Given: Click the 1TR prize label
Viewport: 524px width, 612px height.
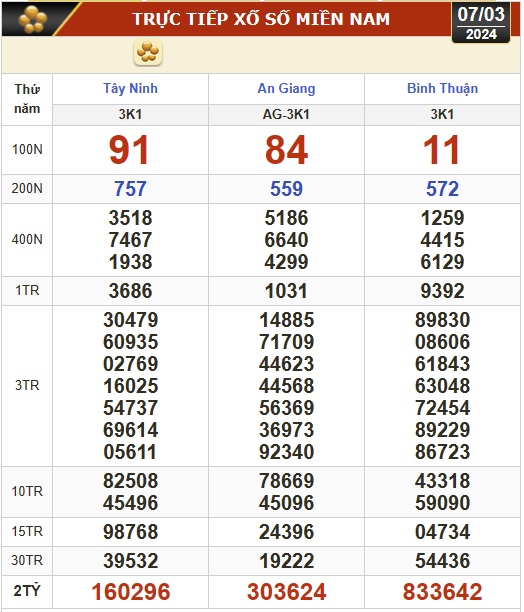Looking at the screenshot, I should [x=27, y=291].
